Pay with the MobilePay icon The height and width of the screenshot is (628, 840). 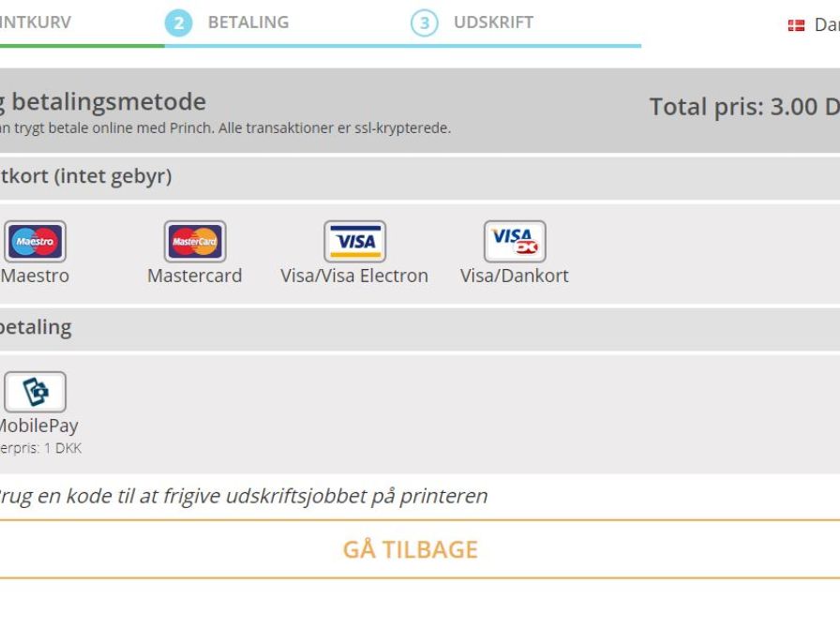(35, 392)
